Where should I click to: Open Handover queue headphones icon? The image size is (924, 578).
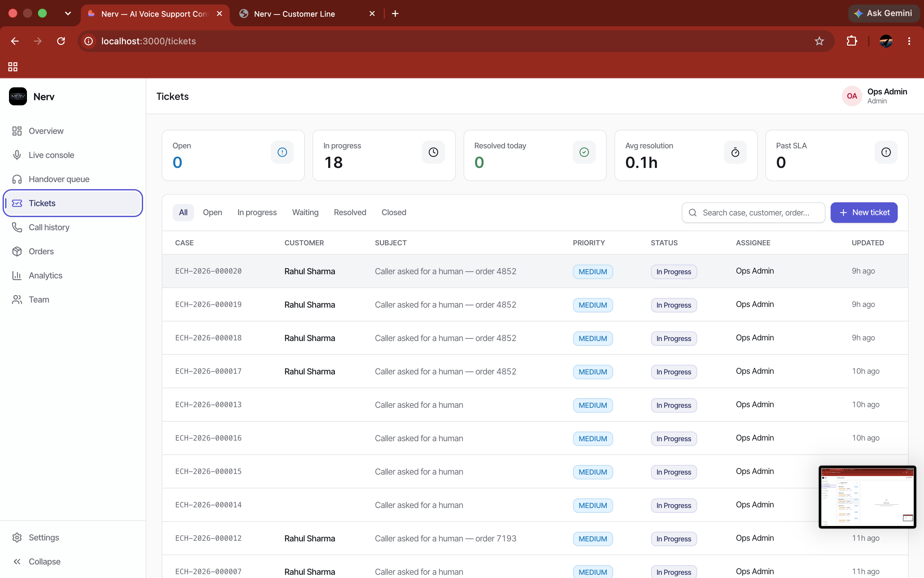click(17, 179)
